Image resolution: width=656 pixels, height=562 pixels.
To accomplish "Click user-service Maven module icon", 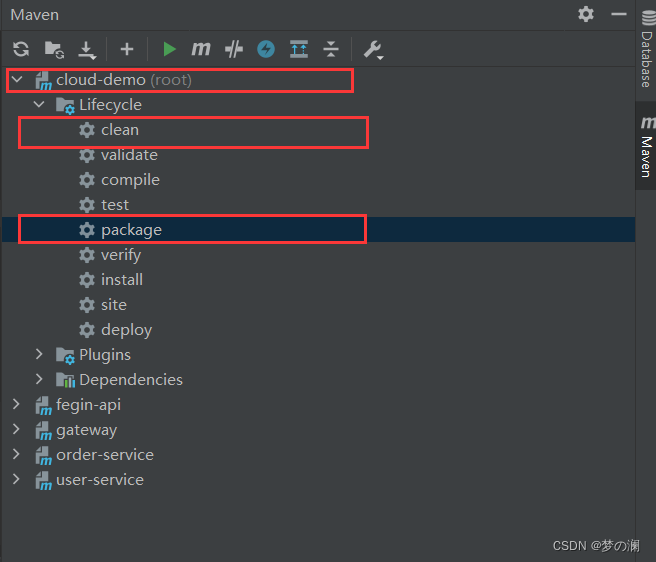I will (x=43, y=481).
